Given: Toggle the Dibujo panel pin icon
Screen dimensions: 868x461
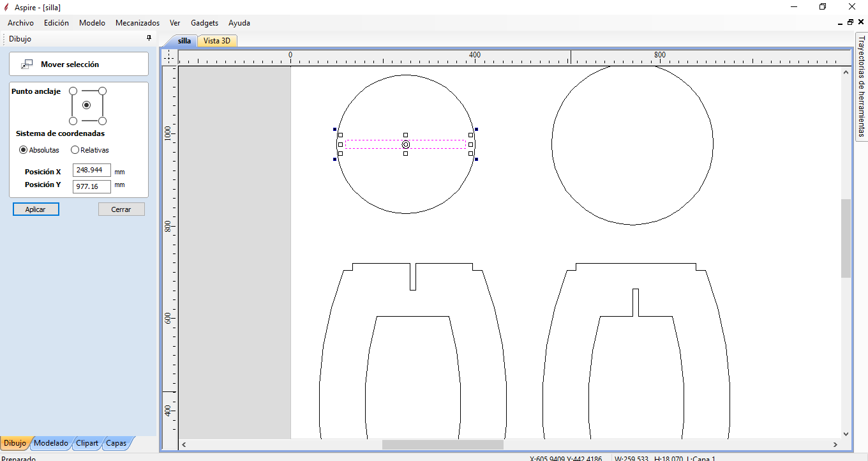Looking at the screenshot, I should (149, 38).
